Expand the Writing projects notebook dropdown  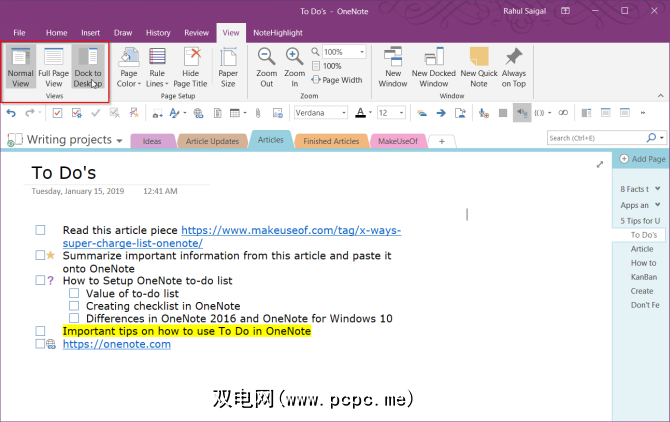tap(119, 140)
